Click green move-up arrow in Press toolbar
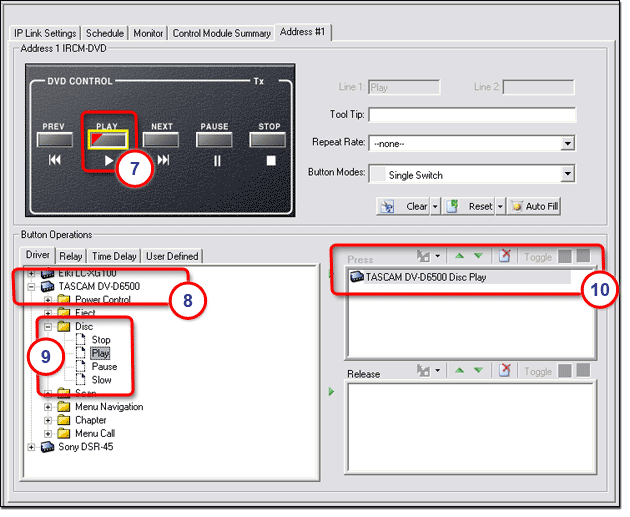630x517 pixels. (x=460, y=257)
